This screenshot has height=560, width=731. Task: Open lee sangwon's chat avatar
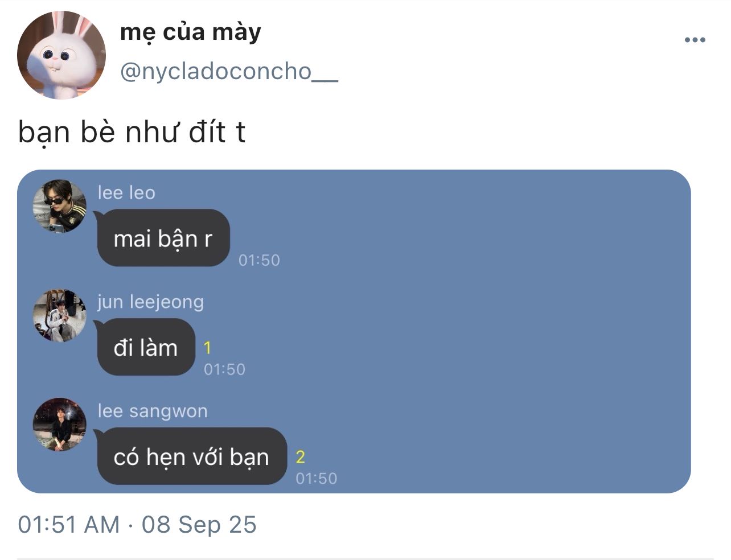(x=60, y=425)
